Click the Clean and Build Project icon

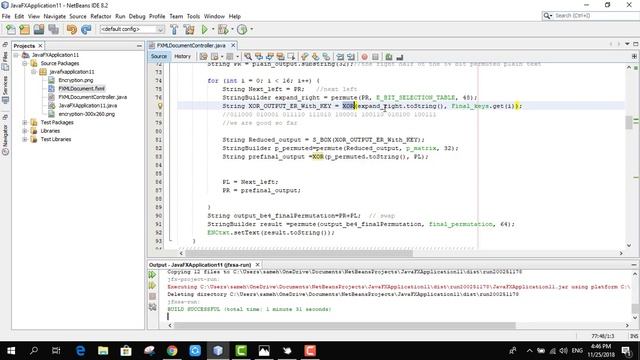click(189, 29)
